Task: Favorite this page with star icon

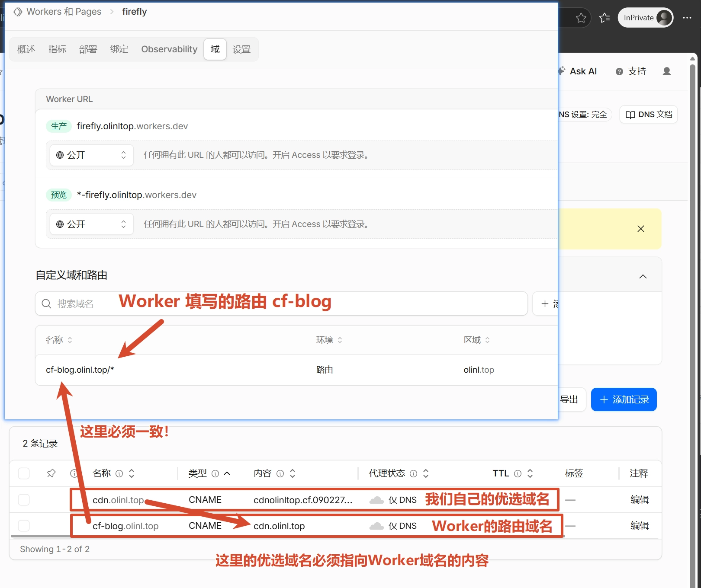Action: pos(581,18)
